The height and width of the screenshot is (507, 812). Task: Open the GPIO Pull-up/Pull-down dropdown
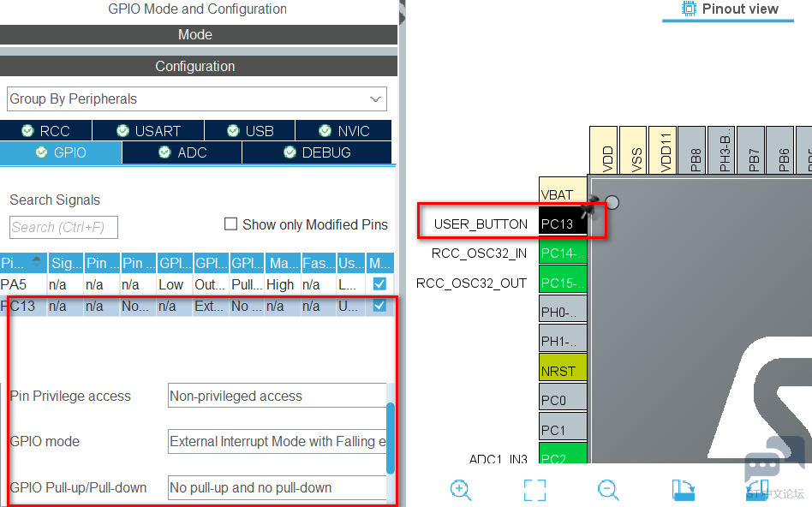[277, 487]
